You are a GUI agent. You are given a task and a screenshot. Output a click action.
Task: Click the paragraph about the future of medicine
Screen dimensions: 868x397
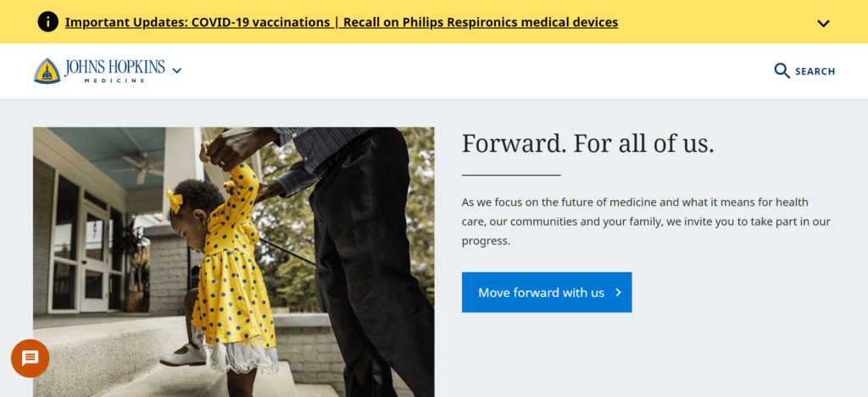(x=646, y=221)
